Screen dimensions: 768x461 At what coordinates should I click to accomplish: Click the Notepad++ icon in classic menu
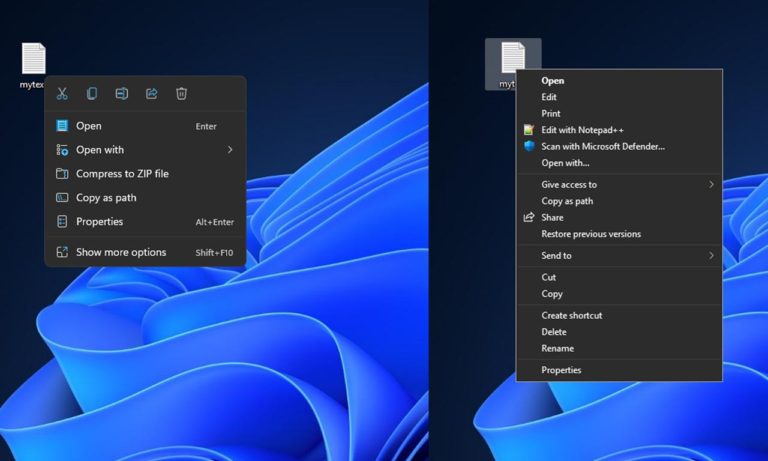(x=529, y=130)
